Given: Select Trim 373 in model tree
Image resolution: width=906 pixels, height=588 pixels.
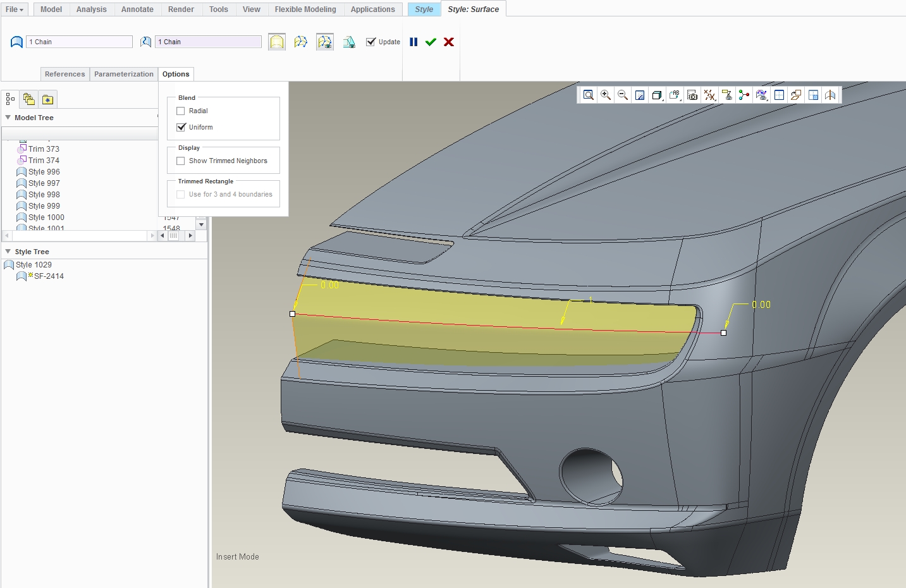Looking at the screenshot, I should 38,149.
